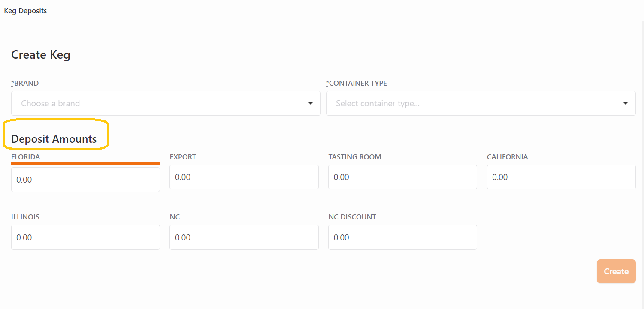644x309 pixels.
Task: Expand the Container Type dropdown arrow
Action: click(x=626, y=103)
